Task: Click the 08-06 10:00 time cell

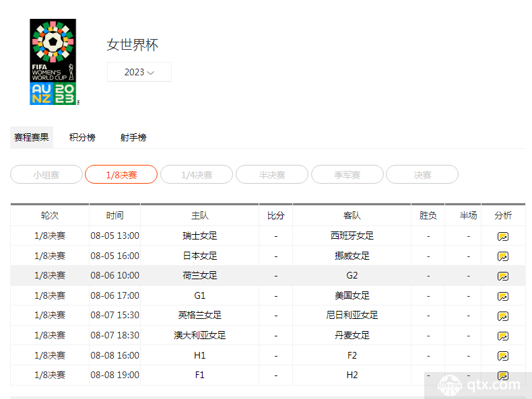Action: click(x=114, y=275)
